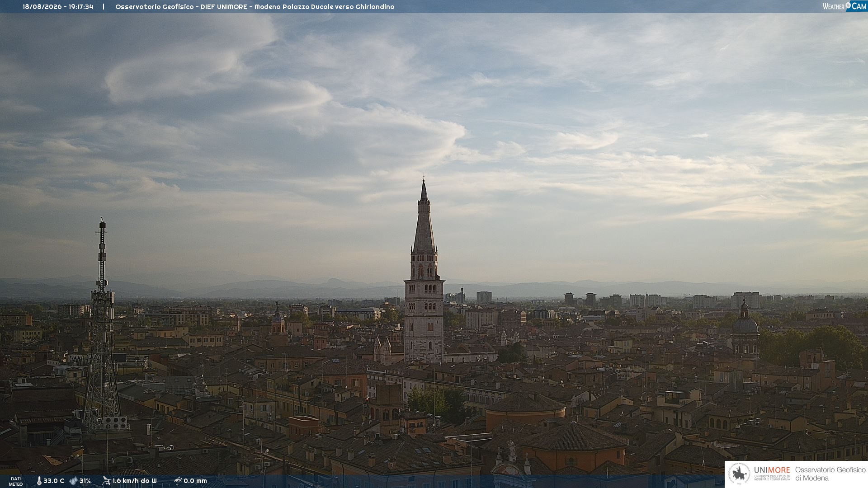The image size is (868, 488).
Task: Click the humidity water drops icon
Action: coord(73,481)
